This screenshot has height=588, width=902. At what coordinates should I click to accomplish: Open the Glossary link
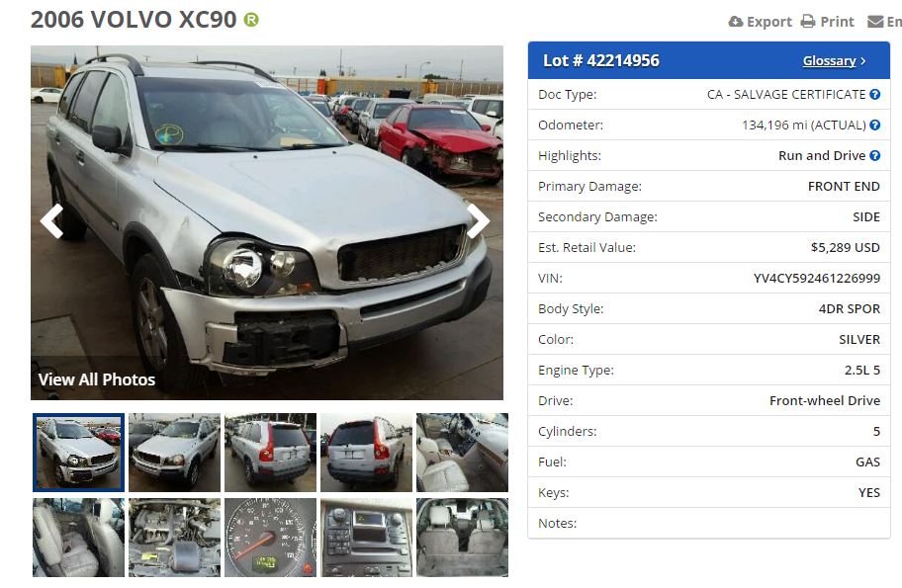(829, 61)
